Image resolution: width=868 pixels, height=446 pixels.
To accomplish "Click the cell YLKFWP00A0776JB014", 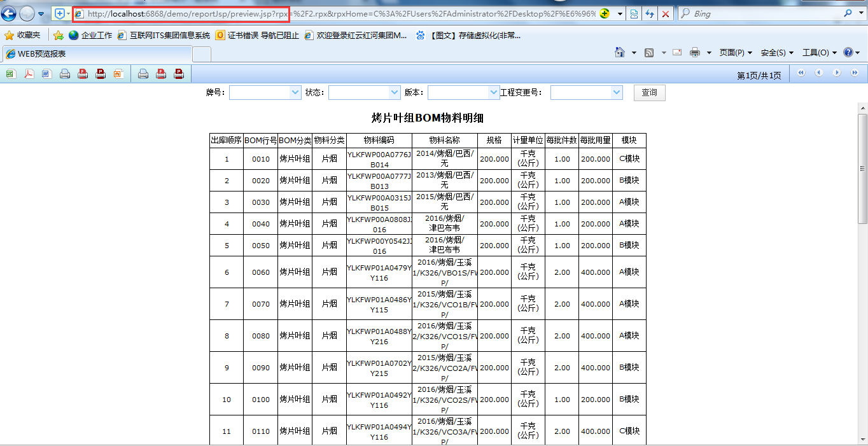I will (x=379, y=159).
